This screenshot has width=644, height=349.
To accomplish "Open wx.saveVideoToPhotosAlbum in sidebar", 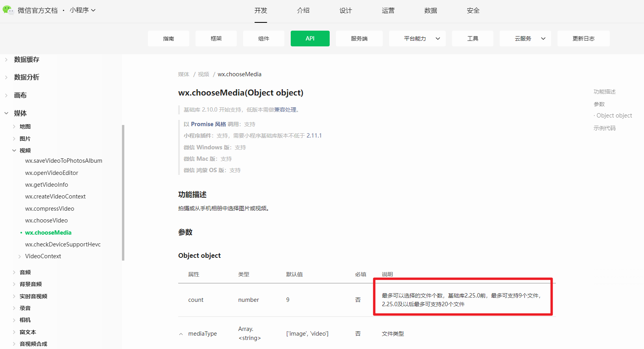I will [64, 161].
